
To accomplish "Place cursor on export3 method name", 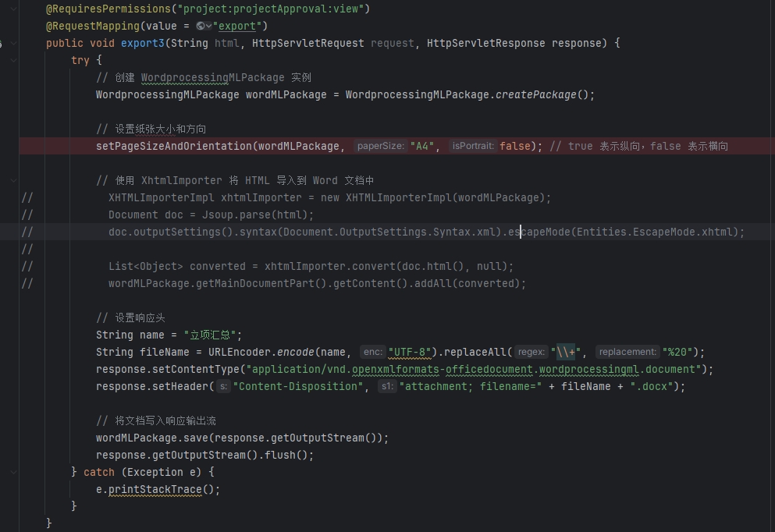I will click(142, 44).
